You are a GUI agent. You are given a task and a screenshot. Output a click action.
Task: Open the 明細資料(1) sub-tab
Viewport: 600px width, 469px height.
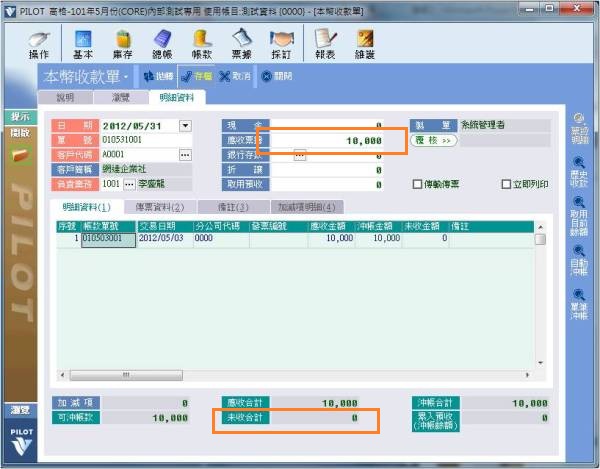[86, 207]
